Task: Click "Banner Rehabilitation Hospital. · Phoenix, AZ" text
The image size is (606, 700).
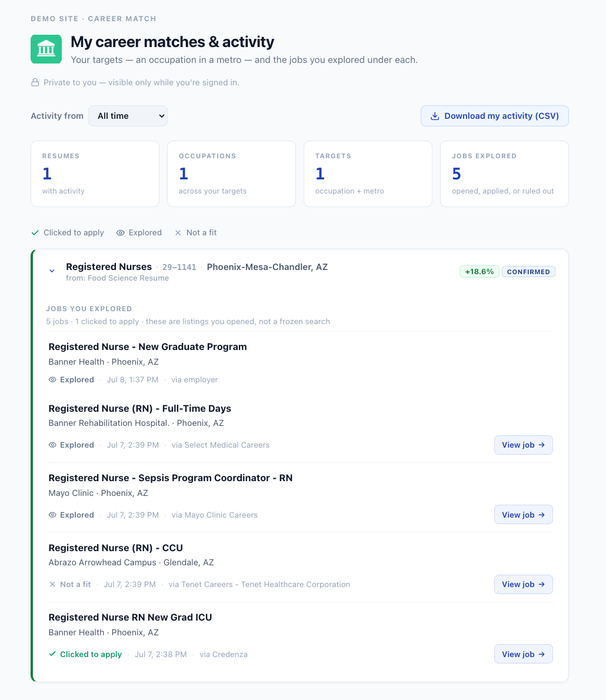Action: pyautogui.click(x=136, y=423)
